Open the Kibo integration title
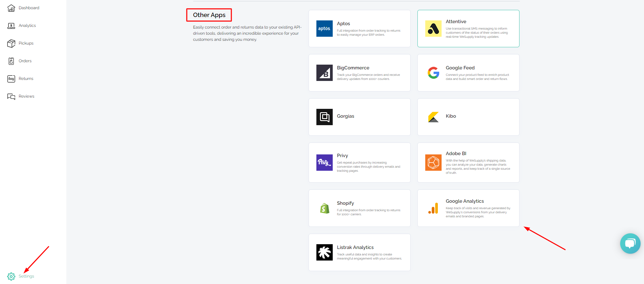The height and width of the screenshot is (284, 644). (x=451, y=116)
